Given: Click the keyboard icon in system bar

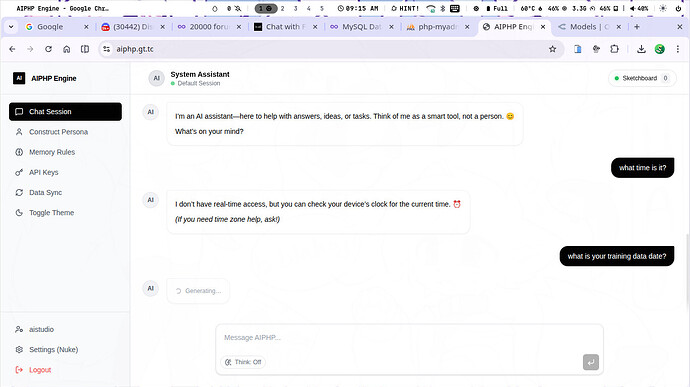Looking at the screenshot, I should [x=455, y=8].
